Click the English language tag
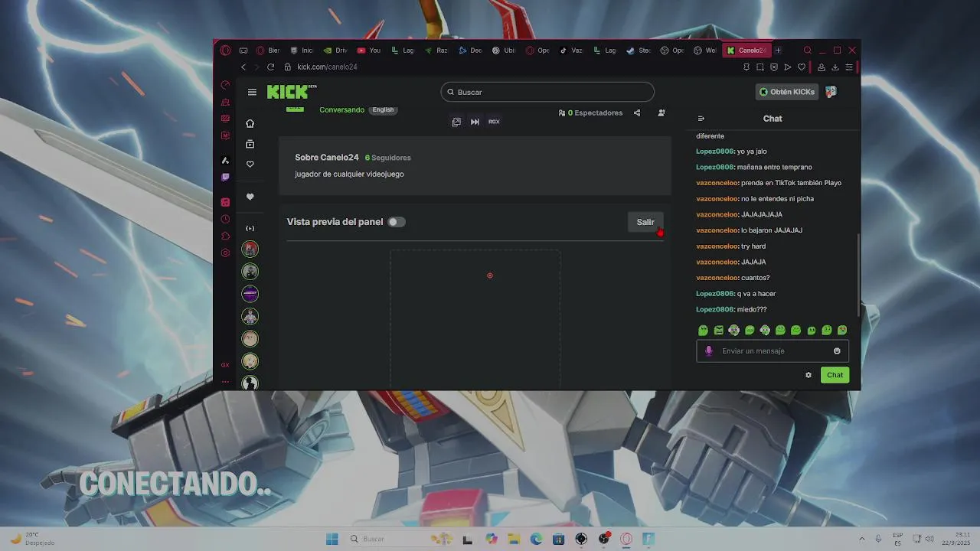Image resolution: width=980 pixels, height=551 pixels. click(383, 109)
